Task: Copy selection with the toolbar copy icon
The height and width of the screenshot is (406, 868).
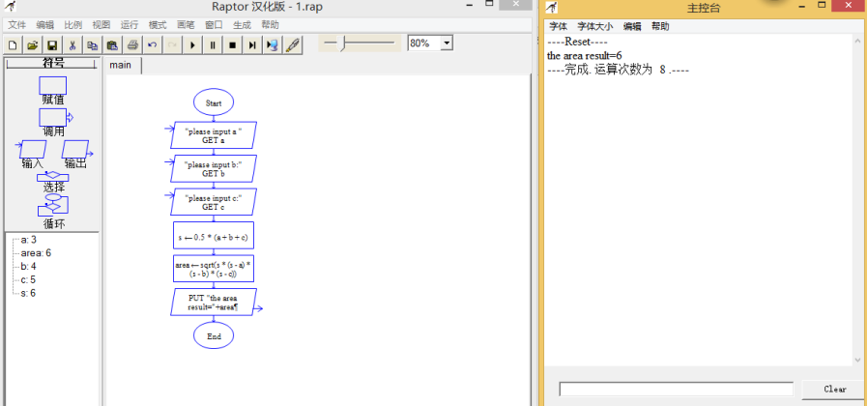Action: (93, 44)
